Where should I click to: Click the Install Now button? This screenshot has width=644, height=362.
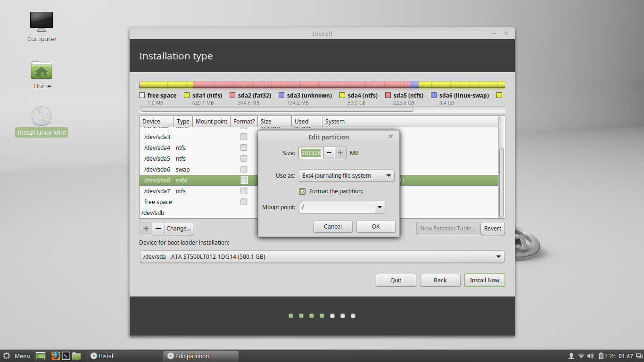pos(484,280)
